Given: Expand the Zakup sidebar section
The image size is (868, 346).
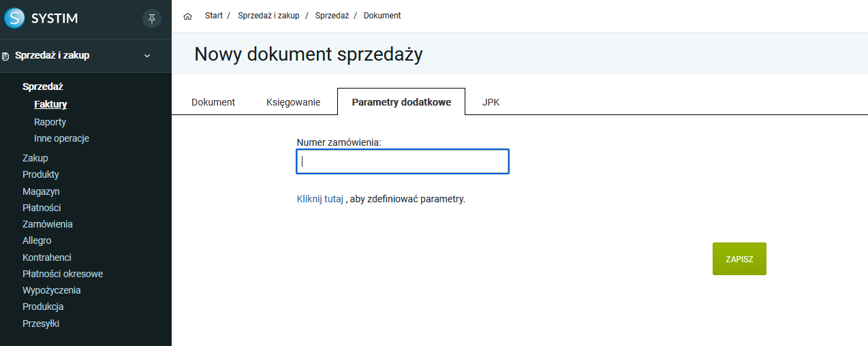Looking at the screenshot, I should 35,158.
